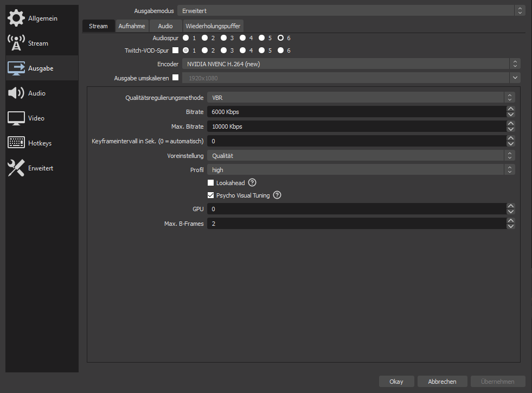Disable Psycho Visual Tuning checkbox
Screen dimensions: 532x393
tap(211, 195)
